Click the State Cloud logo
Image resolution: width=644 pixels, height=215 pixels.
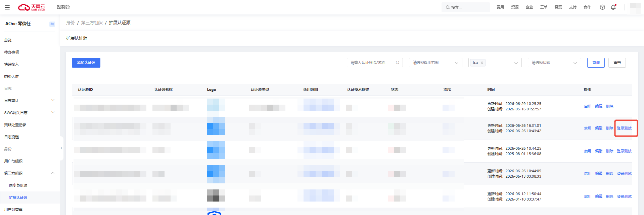(x=31, y=7)
